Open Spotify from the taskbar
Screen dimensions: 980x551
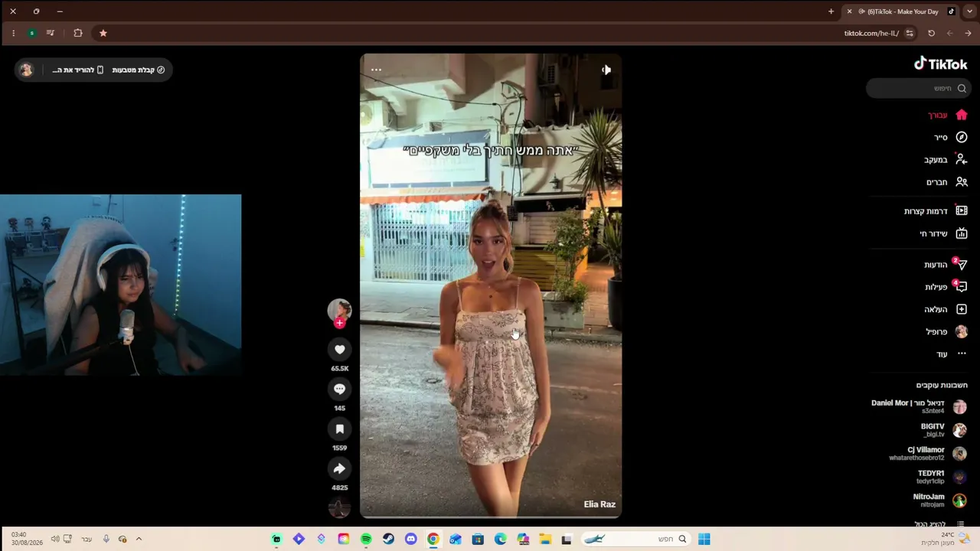366,539
